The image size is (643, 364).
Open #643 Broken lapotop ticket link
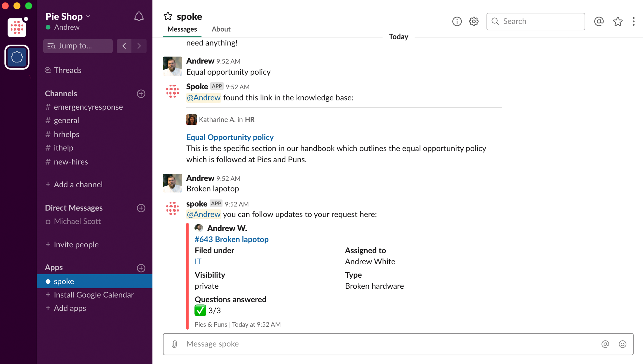tap(231, 239)
